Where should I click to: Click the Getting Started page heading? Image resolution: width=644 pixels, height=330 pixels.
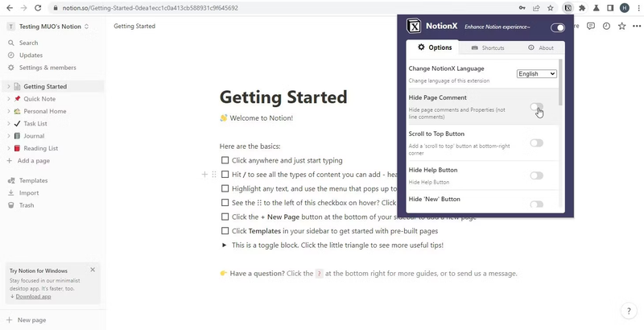pyautogui.click(x=283, y=97)
